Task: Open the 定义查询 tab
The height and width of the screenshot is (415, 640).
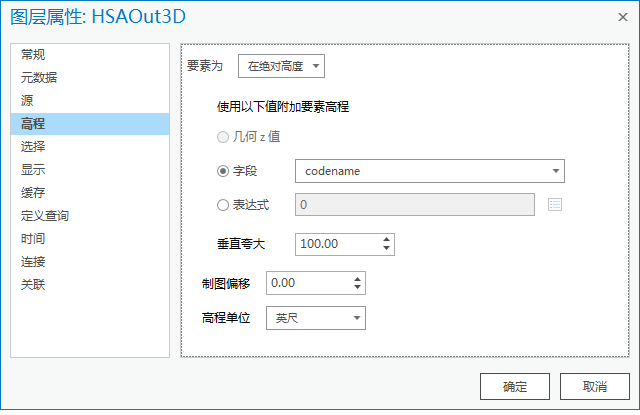Action: coord(45,215)
